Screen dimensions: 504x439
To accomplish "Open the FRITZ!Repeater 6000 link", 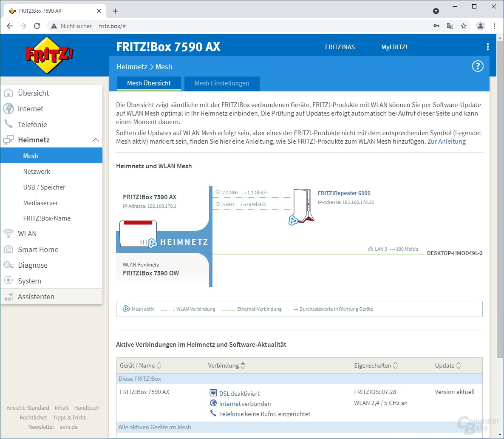I will (x=344, y=193).
